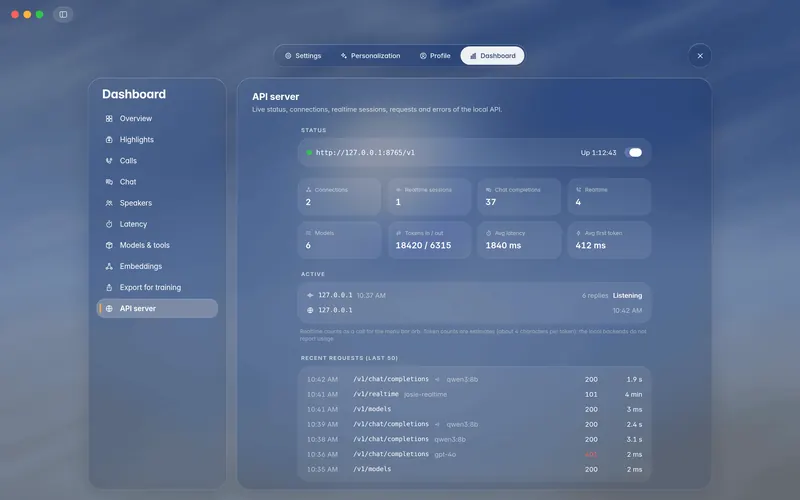Viewport: 800px width, 500px height.
Task: Open the Embeddings section
Action: (x=157, y=266)
